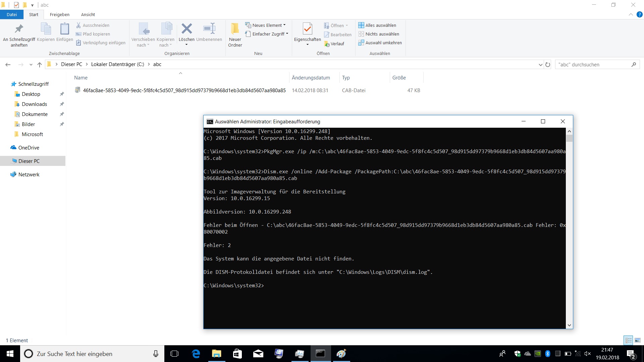The height and width of the screenshot is (362, 644).
Task: Sort by Änderungsdatum column header
Action: coord(311,77)
